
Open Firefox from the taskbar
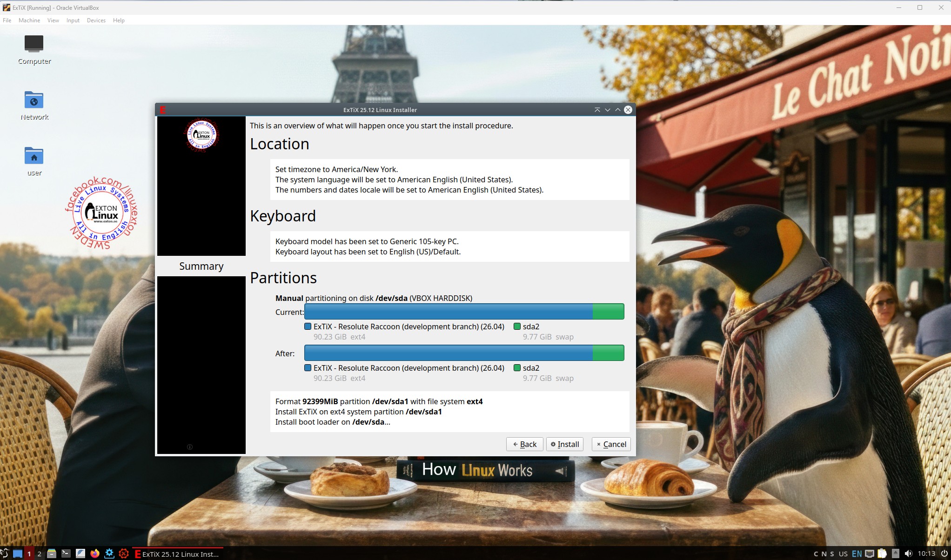click(x=95, y=553)
